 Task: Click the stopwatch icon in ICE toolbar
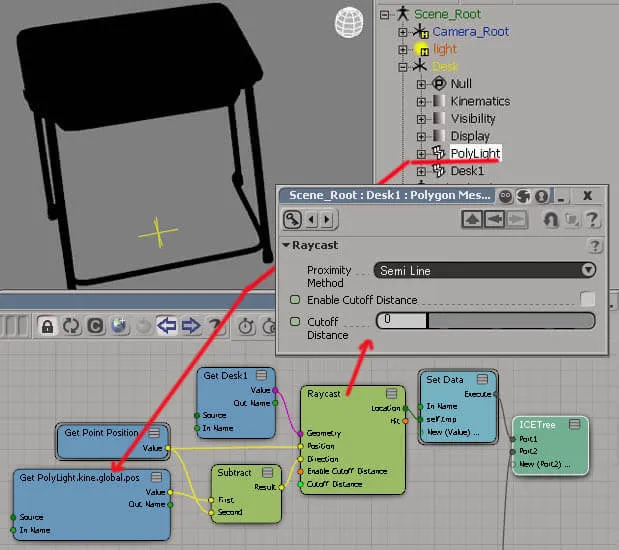point(247,326)
